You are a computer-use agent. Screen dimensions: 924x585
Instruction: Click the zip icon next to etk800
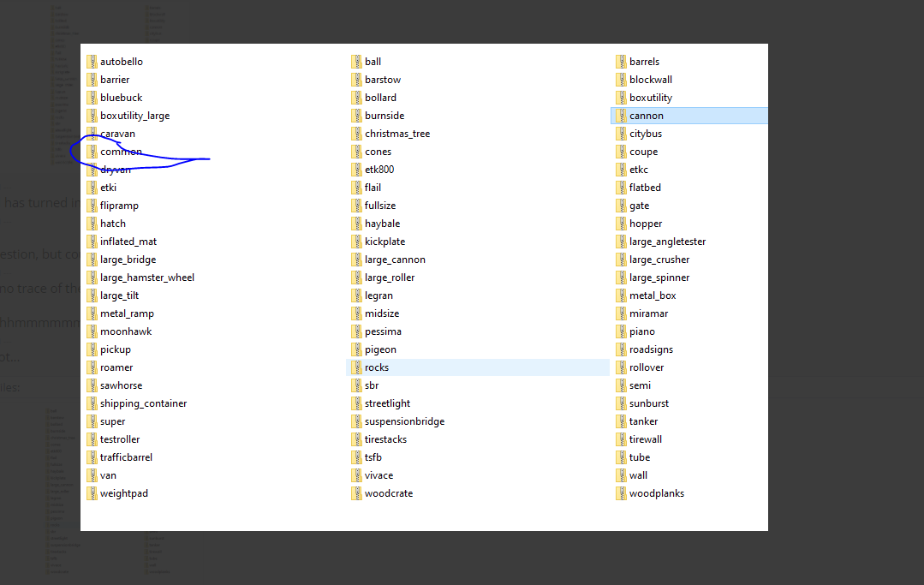pyautogui.click(x=356, y=170)
